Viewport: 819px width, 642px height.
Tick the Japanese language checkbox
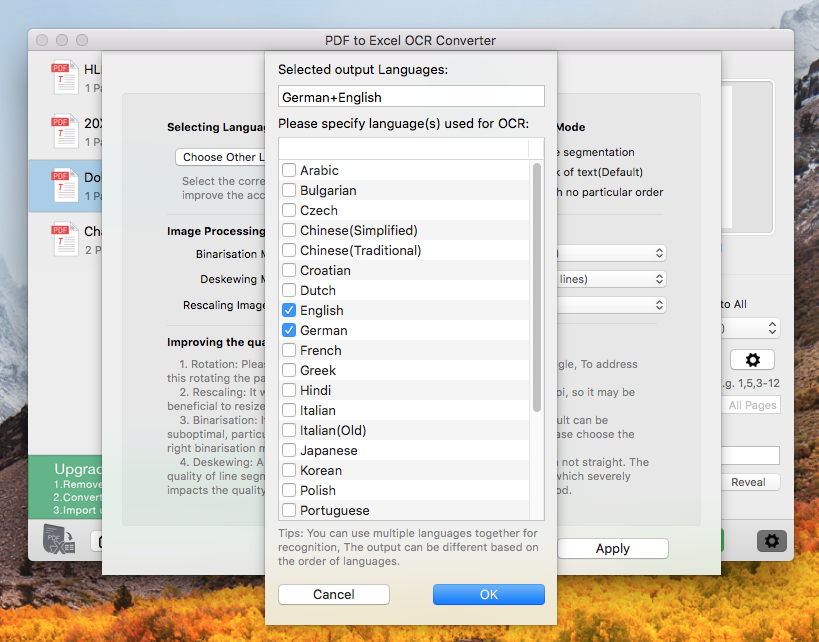point(289,450)
